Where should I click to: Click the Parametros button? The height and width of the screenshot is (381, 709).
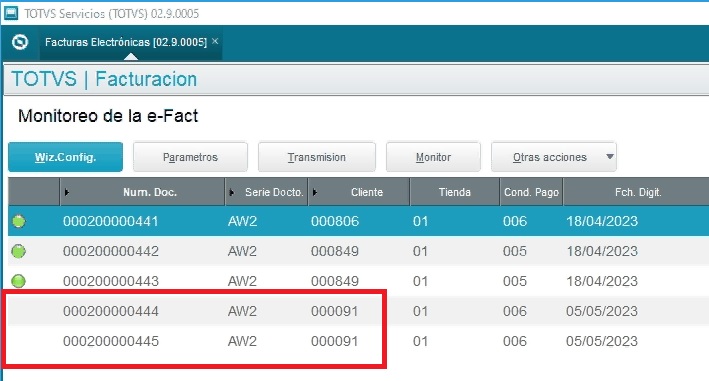click(190, 157)
